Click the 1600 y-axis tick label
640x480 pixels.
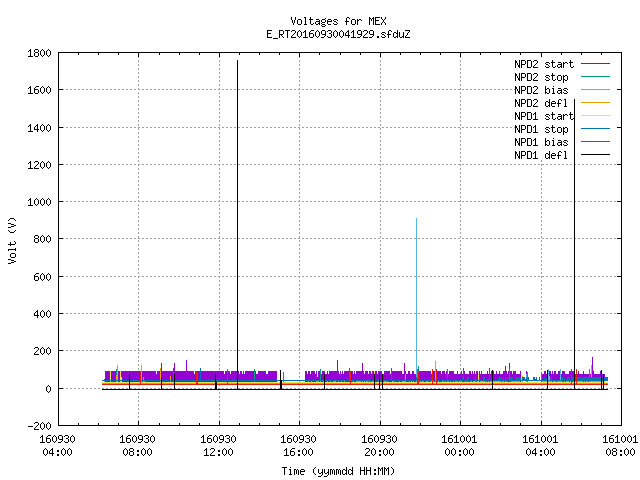tap(39, 90)
